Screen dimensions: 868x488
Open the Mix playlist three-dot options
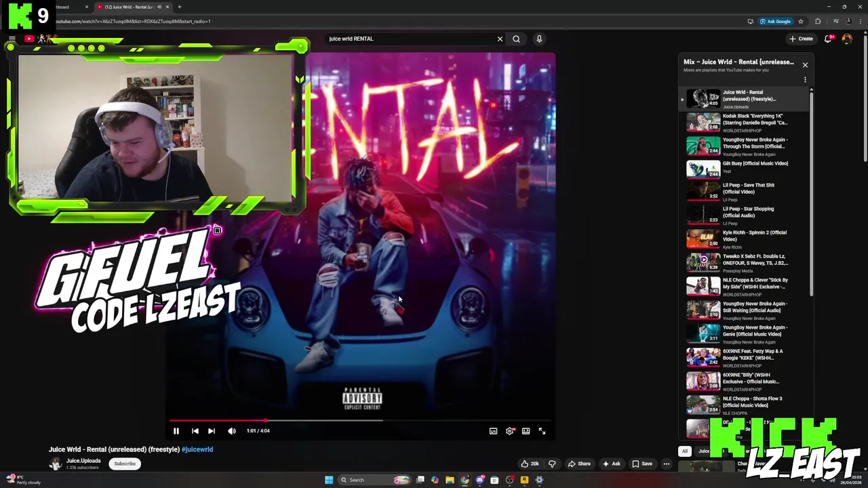805,80
